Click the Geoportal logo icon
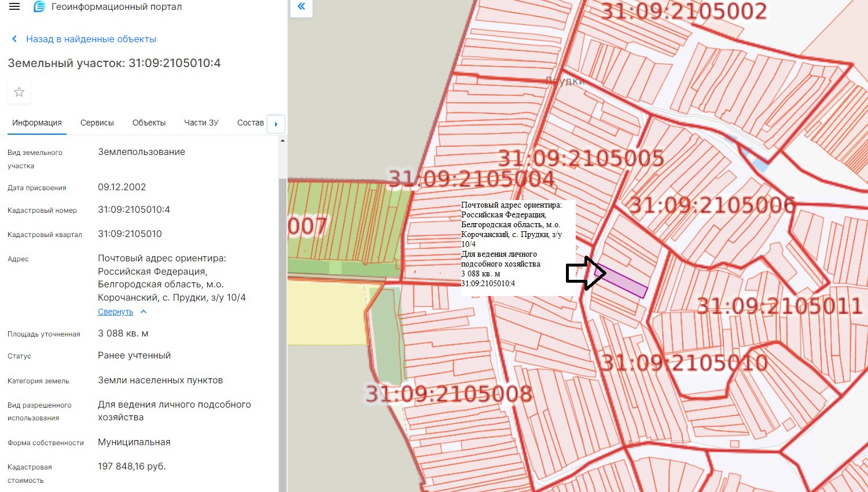868x492 pixels. [39, 7]
